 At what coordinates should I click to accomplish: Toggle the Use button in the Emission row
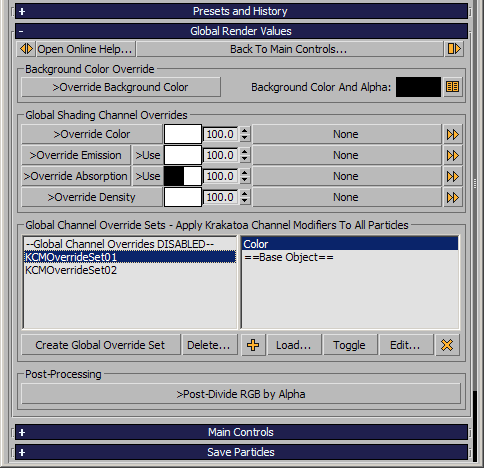point(148,155)
